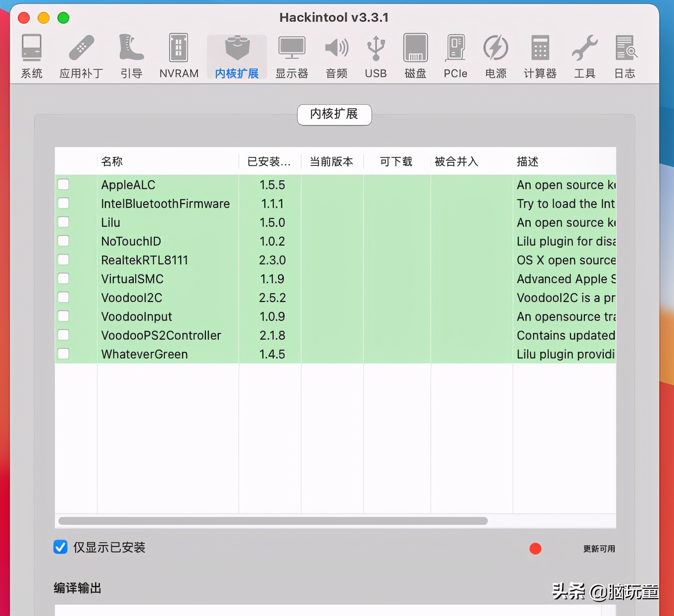Uncheck 仅显示已安装 option

[x=60, y=547]
